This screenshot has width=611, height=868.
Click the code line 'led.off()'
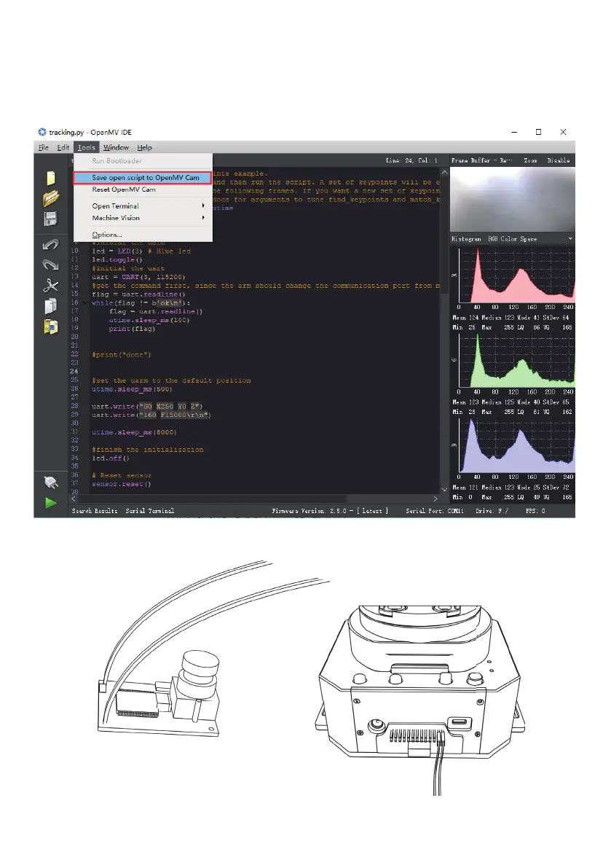point(111,458)
